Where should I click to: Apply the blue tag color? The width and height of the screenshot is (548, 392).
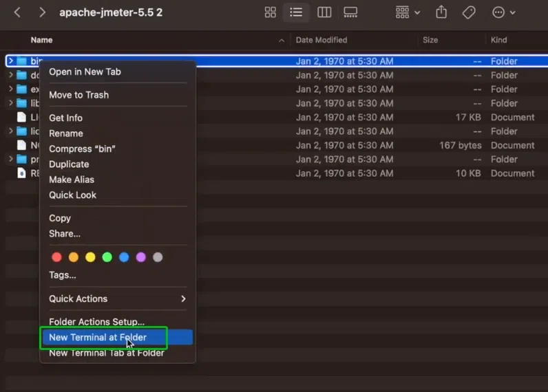[x=124, y=257]
